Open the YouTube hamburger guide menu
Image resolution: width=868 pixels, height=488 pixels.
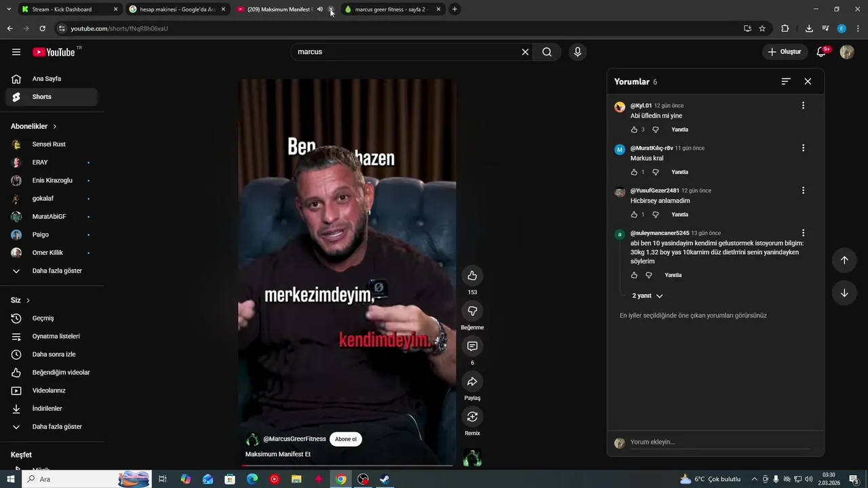tap(16, 52)
